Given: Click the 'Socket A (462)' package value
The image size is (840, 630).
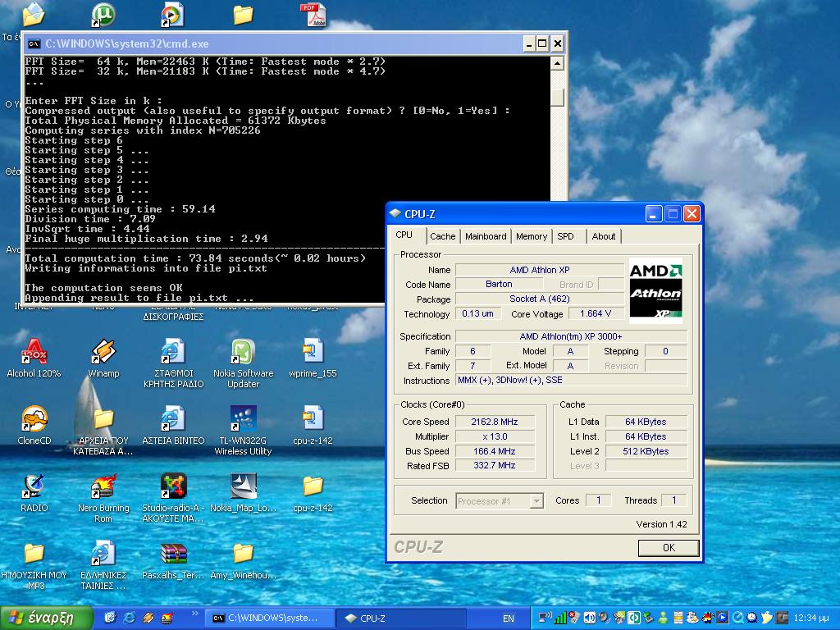Looking at the screenshot, I should point(540,299).
